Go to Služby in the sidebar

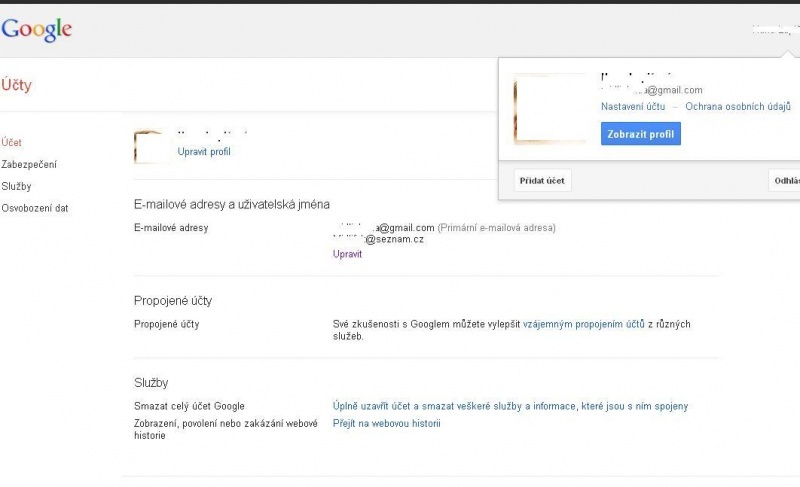16,186
